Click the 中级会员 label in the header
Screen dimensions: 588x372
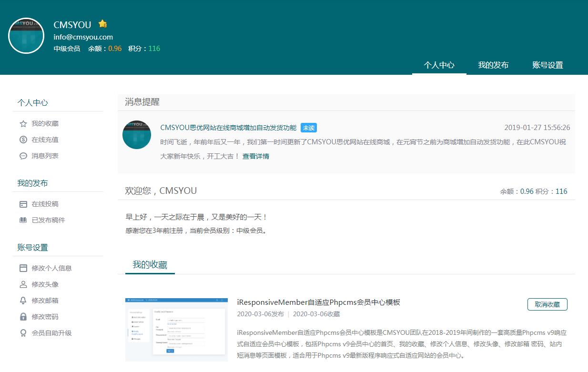coord(67,49)
